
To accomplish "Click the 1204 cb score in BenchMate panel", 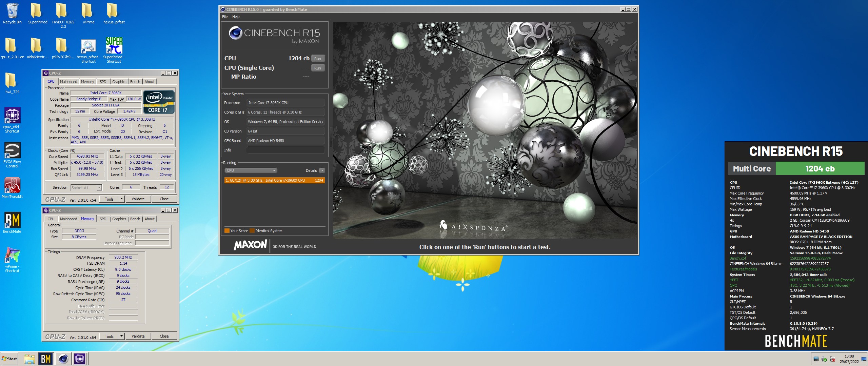I will point(820,168).
